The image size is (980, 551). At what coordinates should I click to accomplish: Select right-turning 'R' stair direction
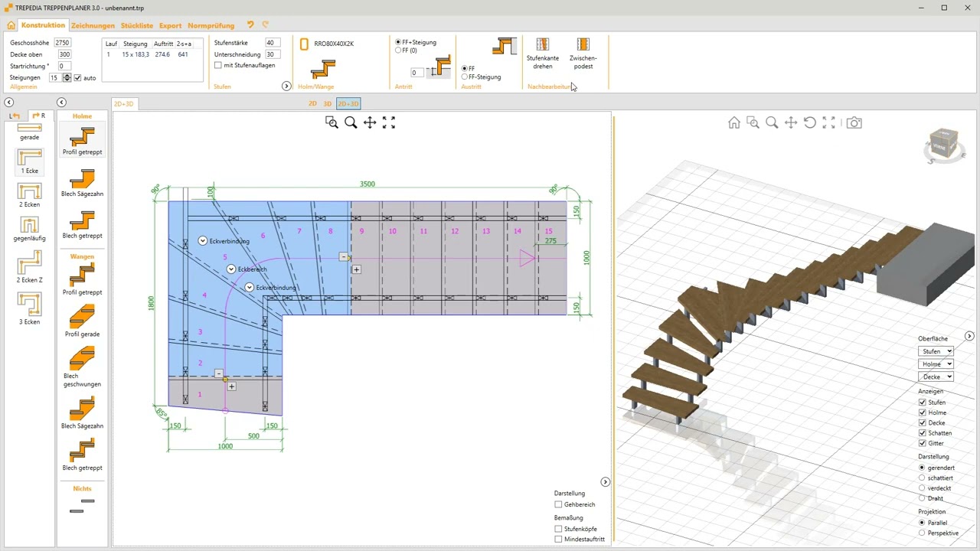(x=38, y=116)
